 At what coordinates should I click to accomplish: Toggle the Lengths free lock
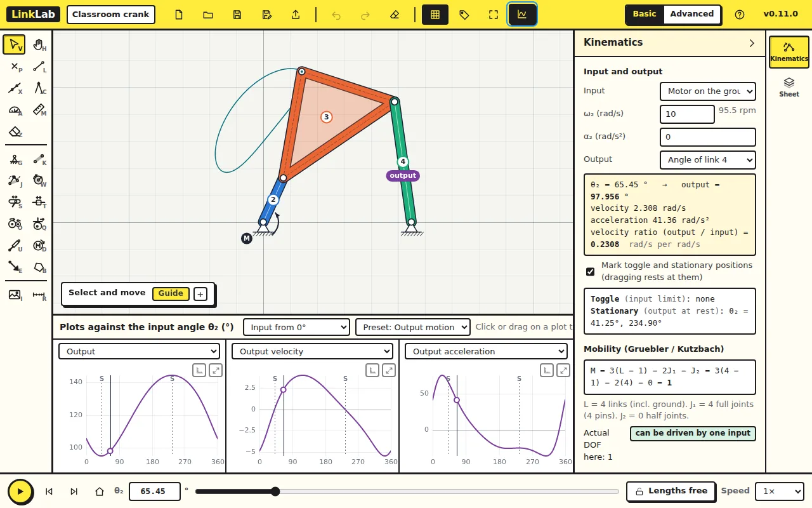pyautogui.click(x=671, y=491)
